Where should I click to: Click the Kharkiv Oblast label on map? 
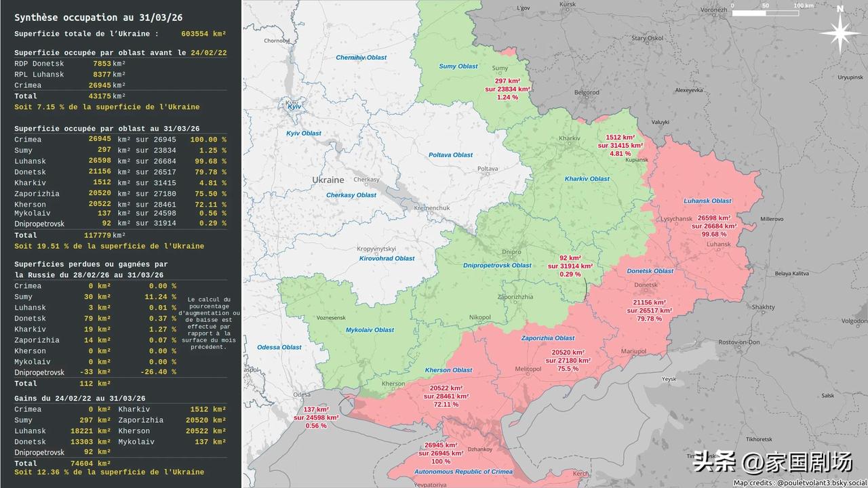587,179
